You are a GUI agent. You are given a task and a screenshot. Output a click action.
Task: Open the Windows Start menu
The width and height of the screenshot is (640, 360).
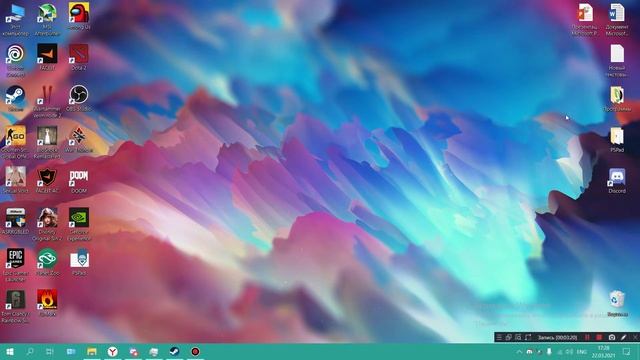[x=10, y=351]
